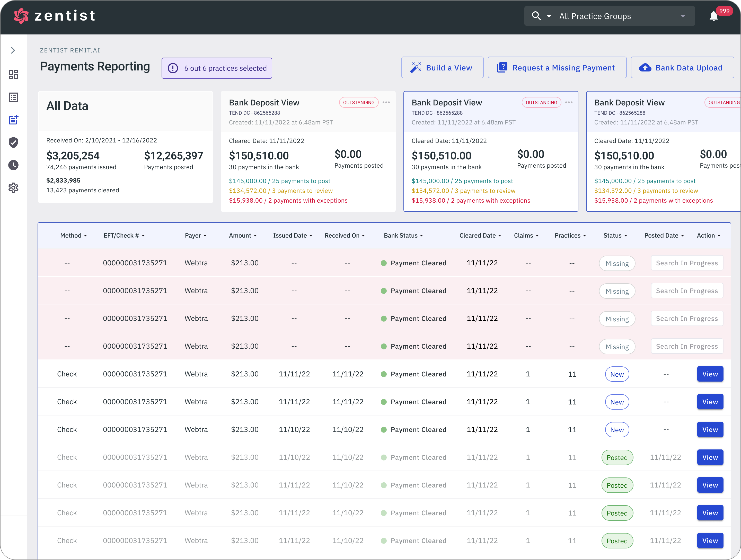Click the Build a View button
This screenshot has width=741, height=560.
click(x=442, y=68)
